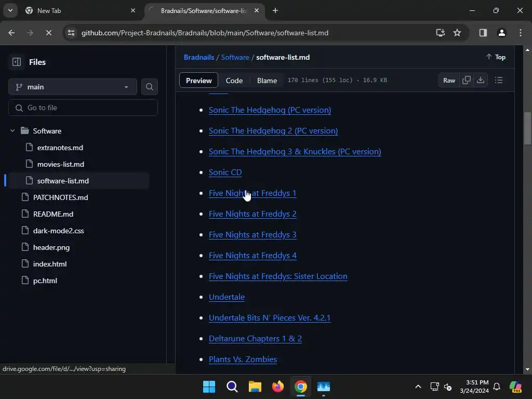Click the file search magnifier button
The image size is (532, 399).
click(149, 87)
